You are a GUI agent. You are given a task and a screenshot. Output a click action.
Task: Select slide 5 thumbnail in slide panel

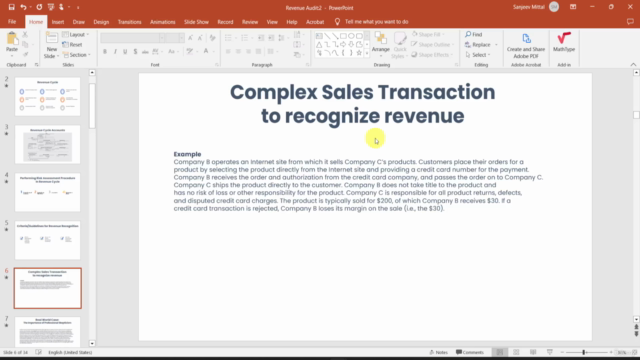(x=48, y=240)
